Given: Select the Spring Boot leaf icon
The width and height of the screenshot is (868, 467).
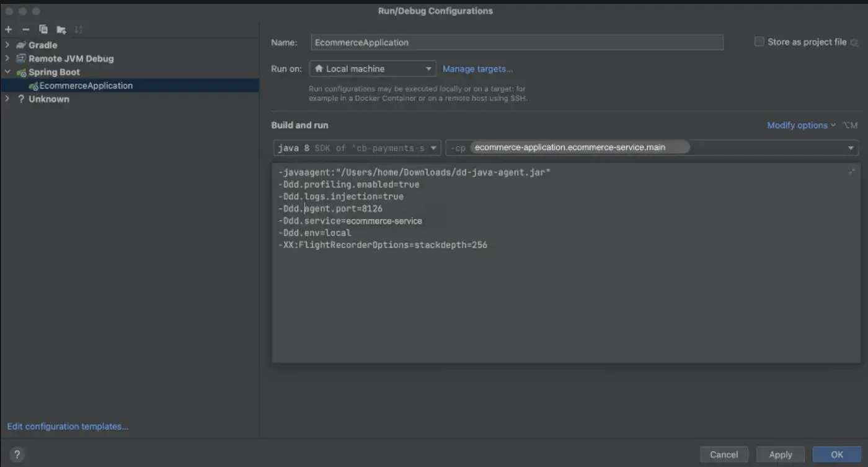Looking at the screenshot, I should coord(21,73).
